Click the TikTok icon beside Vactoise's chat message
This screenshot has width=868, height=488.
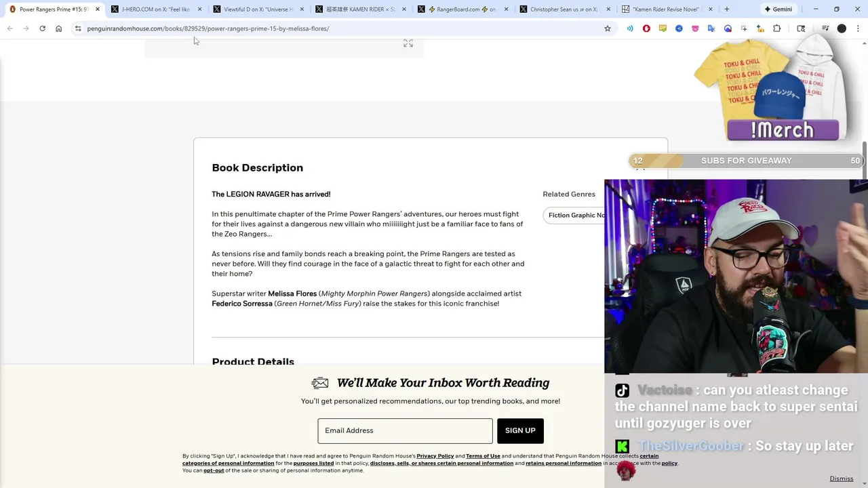[x=623, y=390]
